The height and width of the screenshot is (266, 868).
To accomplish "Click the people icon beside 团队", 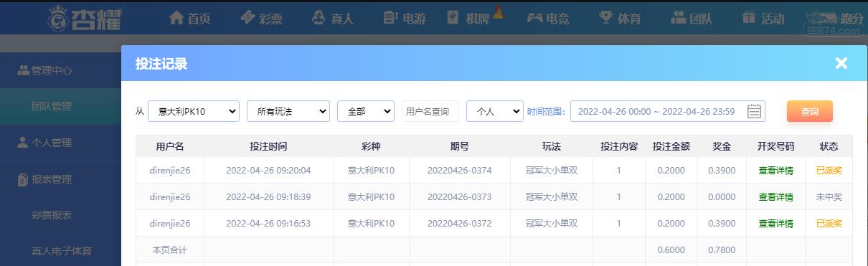I will click(679, 18).
